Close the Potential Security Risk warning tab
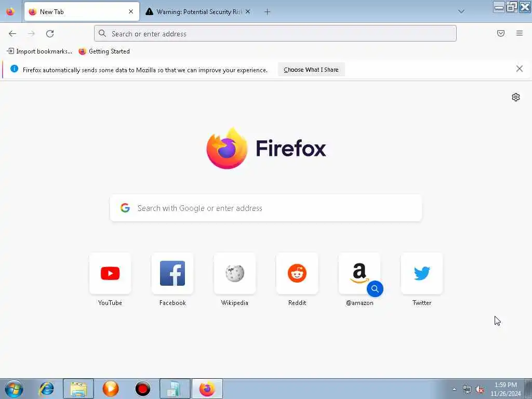532x399 pixels. click(248, 11)
